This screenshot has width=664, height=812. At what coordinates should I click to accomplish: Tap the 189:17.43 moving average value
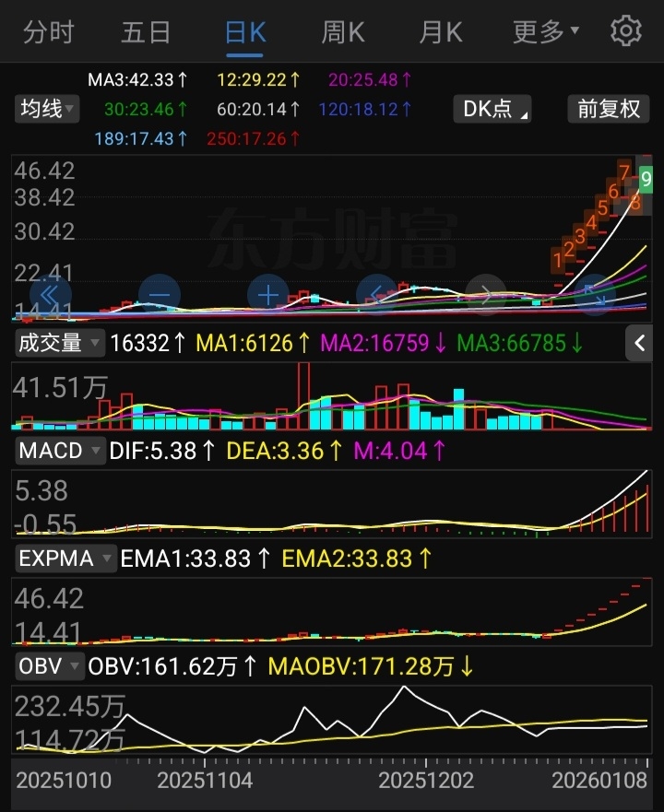[140, 139]
